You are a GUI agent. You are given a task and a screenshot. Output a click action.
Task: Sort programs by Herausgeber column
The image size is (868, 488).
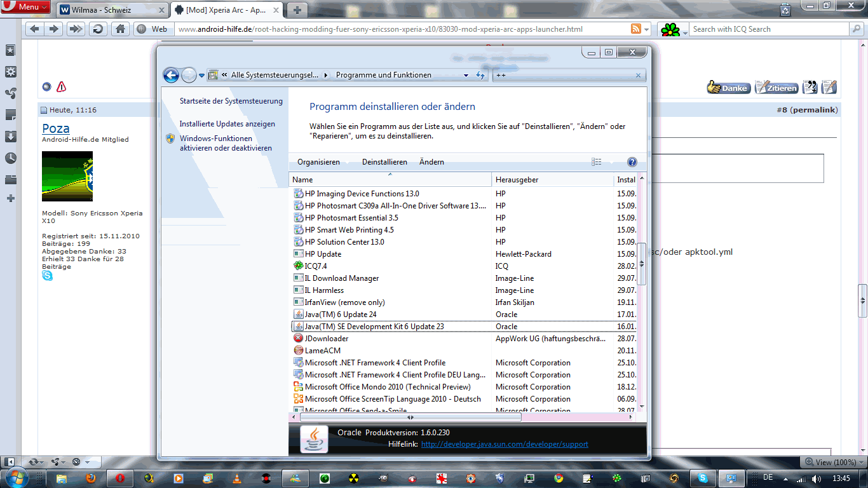[552, 180]
